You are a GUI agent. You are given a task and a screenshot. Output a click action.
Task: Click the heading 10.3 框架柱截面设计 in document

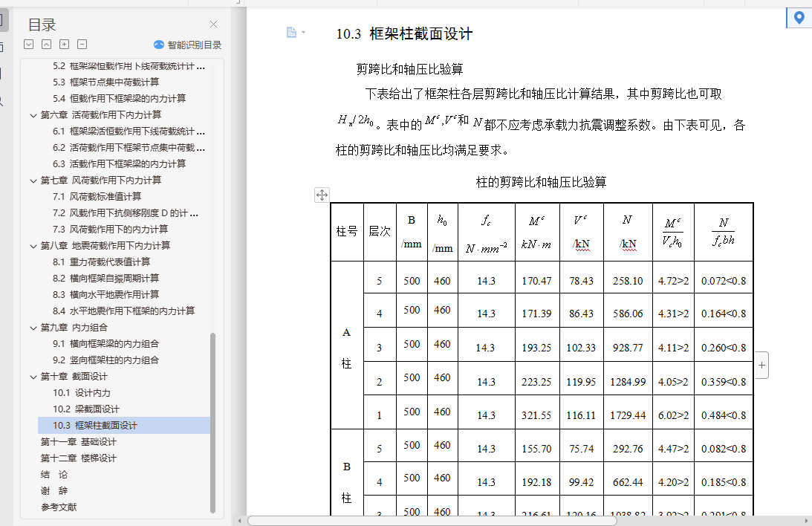[x=404, y=34]
